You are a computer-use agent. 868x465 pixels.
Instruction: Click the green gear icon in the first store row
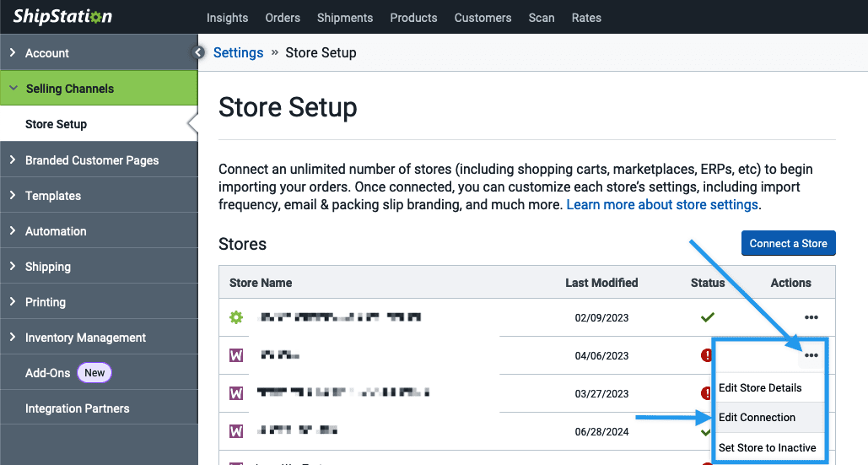click(x=236, y=317)
